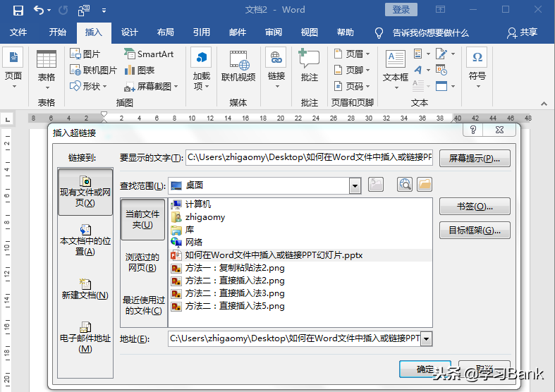Select the 如何在Word文件中插入或链接PPT幻灯片.pptx file
Image resolution: width=555 pixels, height=392 pixels.
pos(301,255)
